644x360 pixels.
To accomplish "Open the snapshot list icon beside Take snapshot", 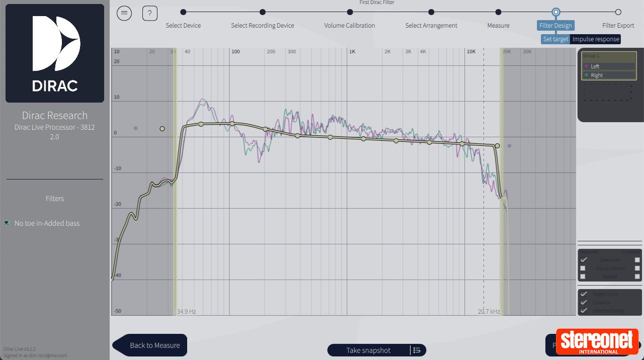I will 416,350.
